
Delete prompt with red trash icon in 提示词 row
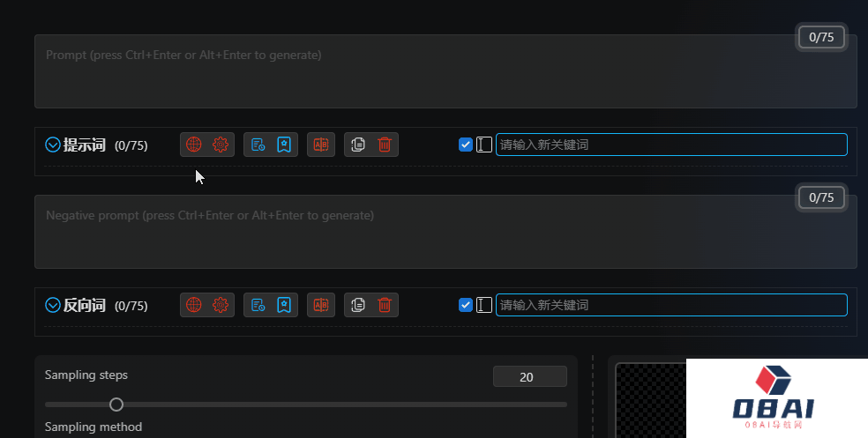click(x=385, y=145)
